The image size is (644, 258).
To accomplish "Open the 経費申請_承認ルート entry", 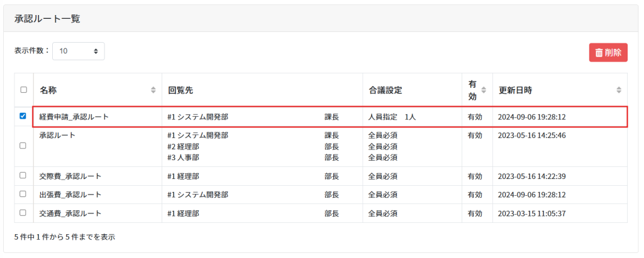I will (74, 117).
